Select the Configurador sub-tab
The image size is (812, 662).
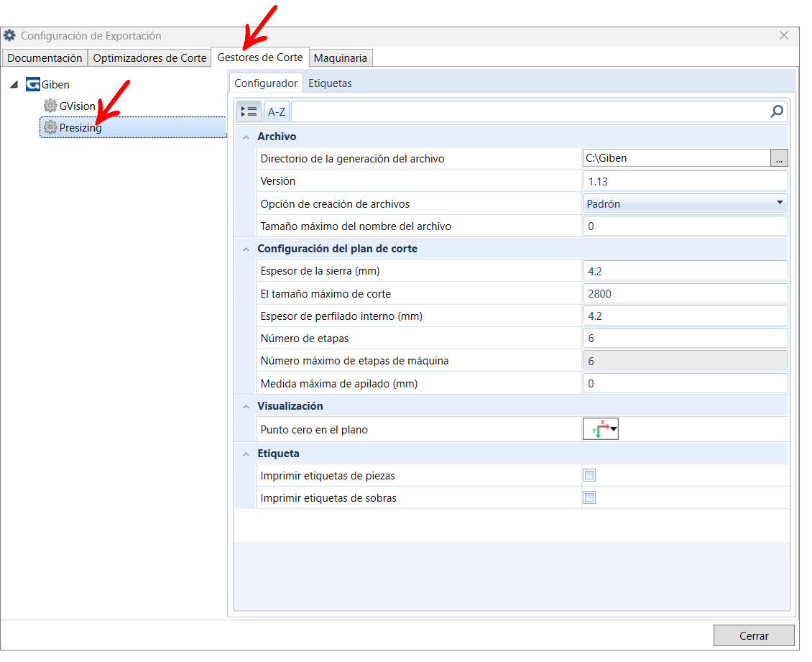click(x=266, y=83)
